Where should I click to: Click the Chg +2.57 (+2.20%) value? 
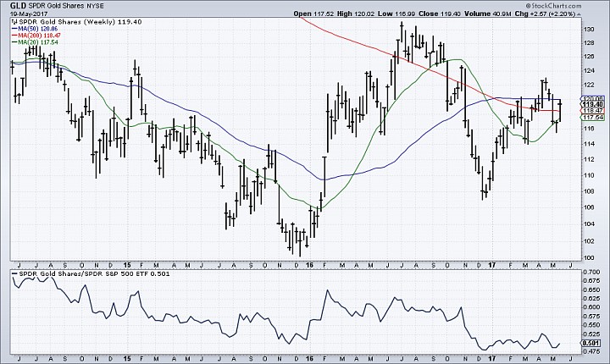(x=545, y=14)
